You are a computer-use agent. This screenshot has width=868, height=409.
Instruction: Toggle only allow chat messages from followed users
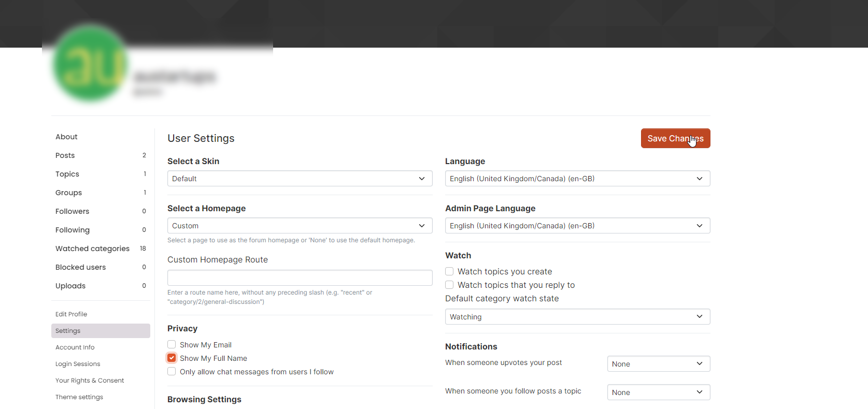172,372
